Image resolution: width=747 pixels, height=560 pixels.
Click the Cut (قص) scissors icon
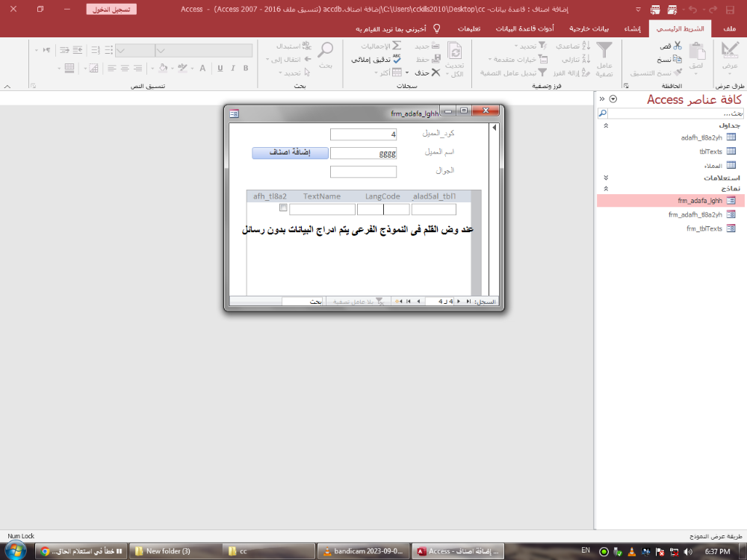pos(677,46)
